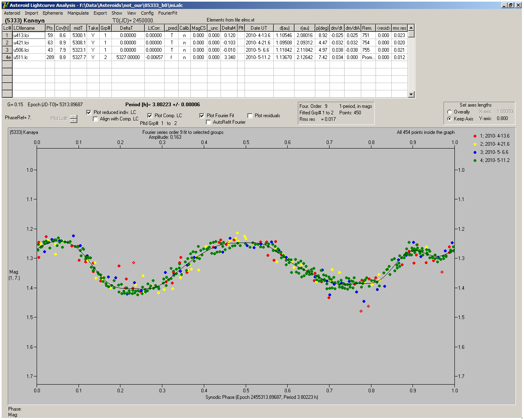Click the Config menu item
Screen dimensions: 524x420
click(x=147, y=13)
